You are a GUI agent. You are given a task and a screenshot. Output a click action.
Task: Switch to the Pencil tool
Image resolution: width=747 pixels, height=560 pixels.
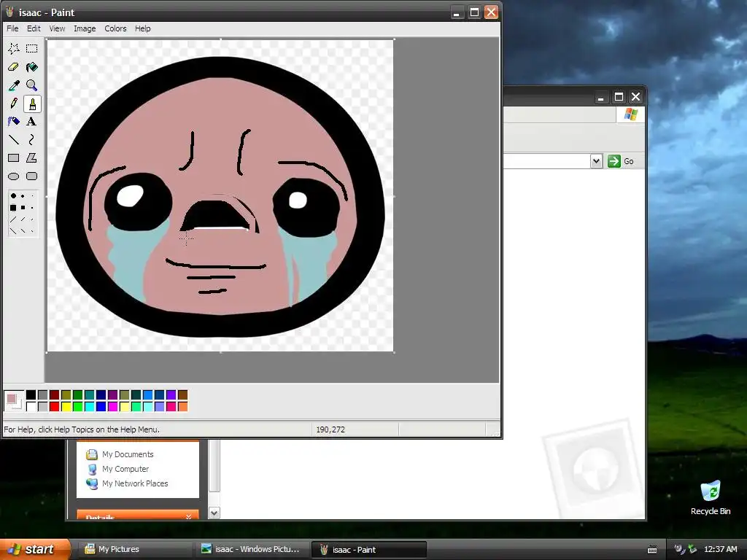(13, 104)
